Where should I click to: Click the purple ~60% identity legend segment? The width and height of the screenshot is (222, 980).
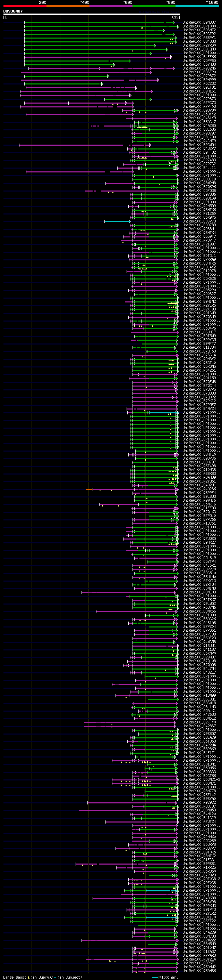(x=111, y=6)
